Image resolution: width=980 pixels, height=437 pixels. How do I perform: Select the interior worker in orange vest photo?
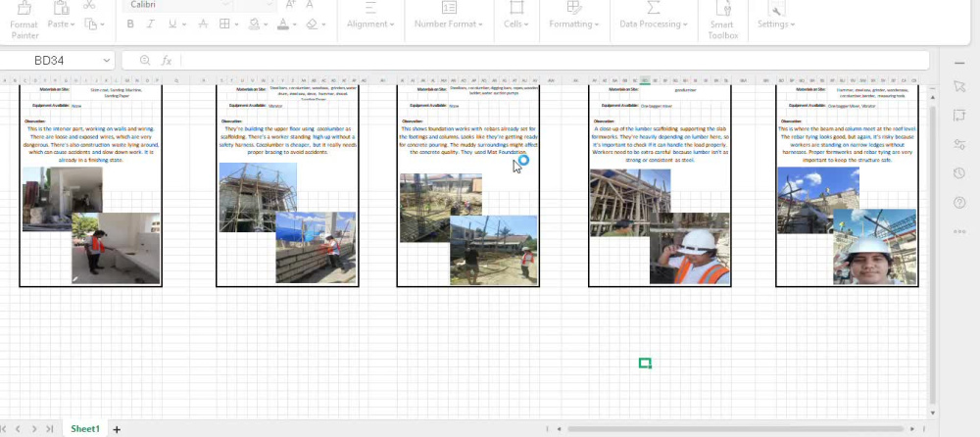(x=116, y=248)
